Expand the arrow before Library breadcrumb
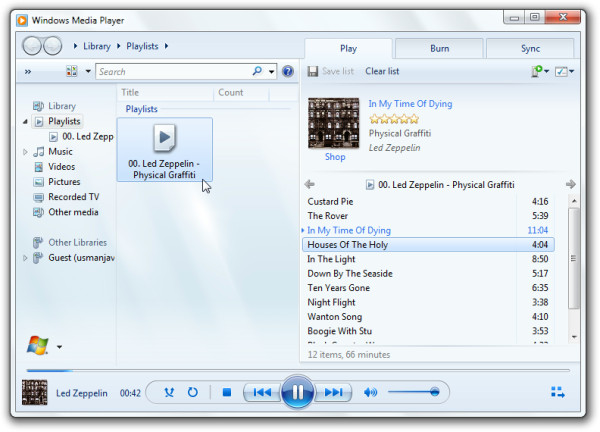 tap(75, 46)
